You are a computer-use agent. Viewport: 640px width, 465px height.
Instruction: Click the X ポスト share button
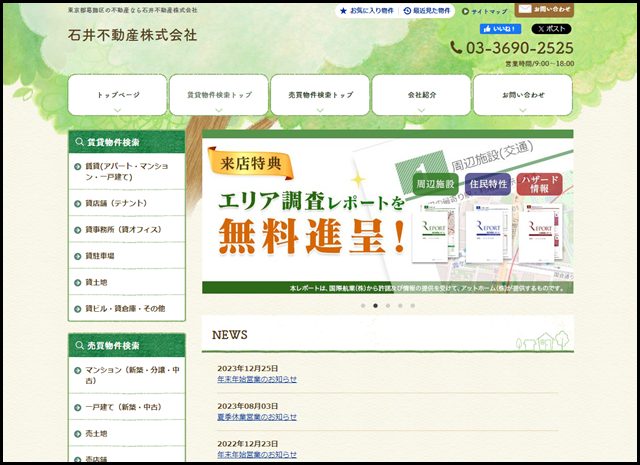pyautogui.click(x=551, y=29)
